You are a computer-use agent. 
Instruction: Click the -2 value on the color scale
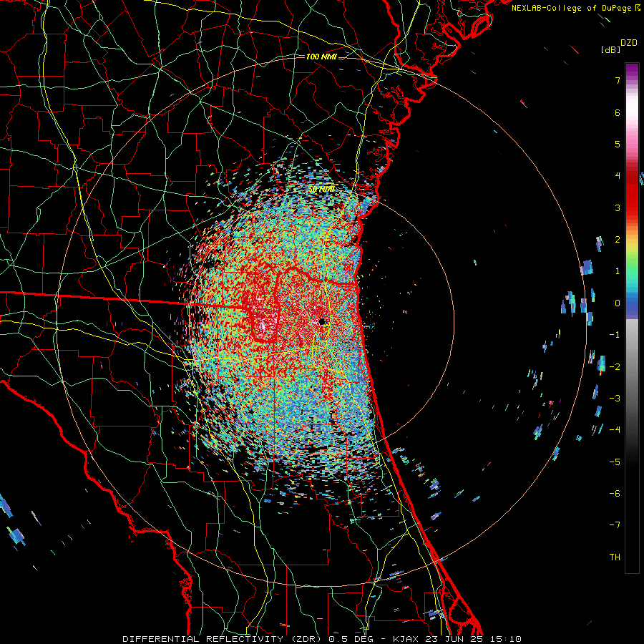click(x=615, y=367)
